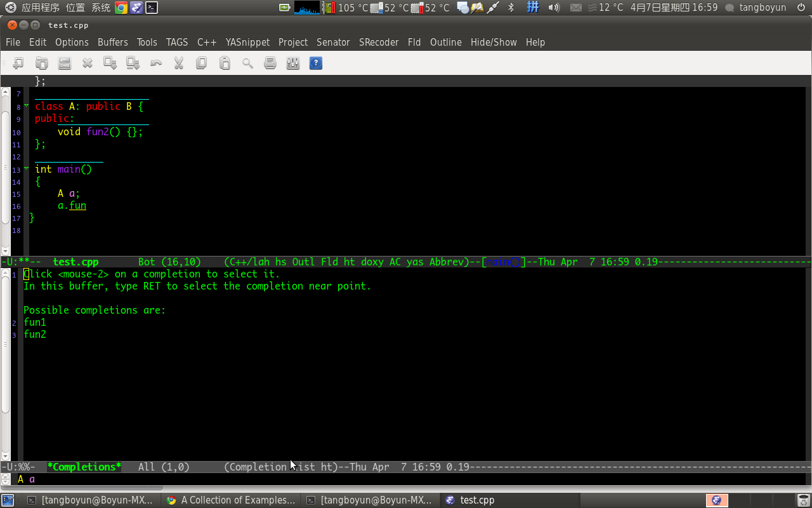Collapse the main() function fold marker
The width and height of the screenshot is (812, 508).
tap(27, 168)
